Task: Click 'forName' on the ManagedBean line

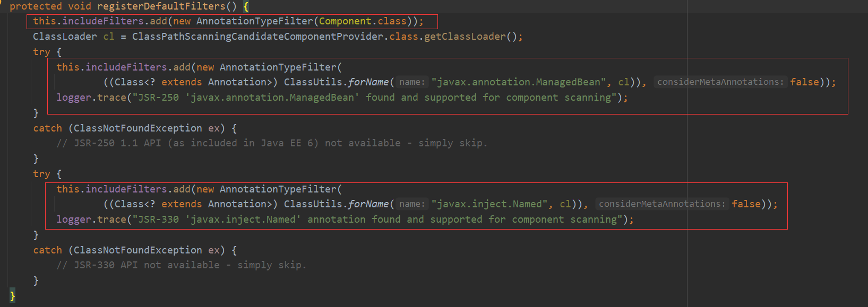Action: tap(368, 82)
